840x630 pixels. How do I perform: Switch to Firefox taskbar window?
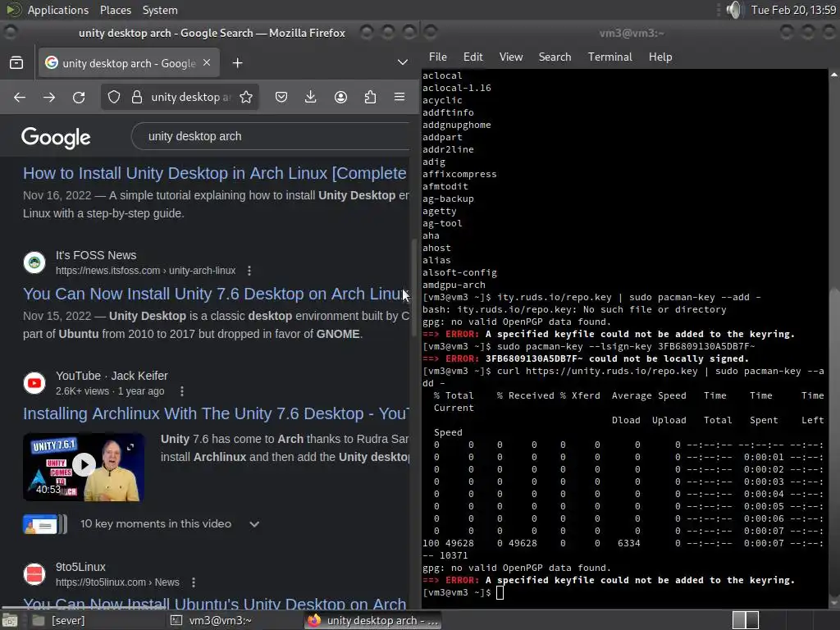click(373, 620)
